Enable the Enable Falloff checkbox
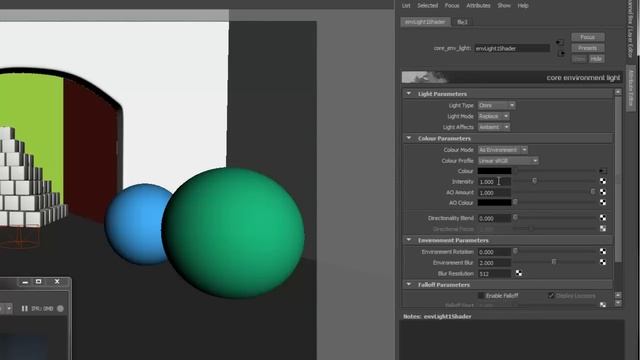 click(x=481, y=296)
